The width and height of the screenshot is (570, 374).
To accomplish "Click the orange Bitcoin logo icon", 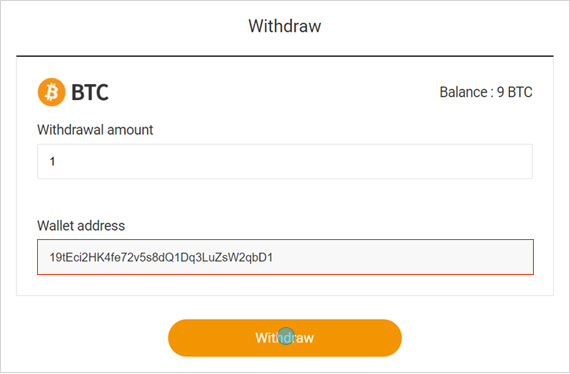I will coord(52,92).
